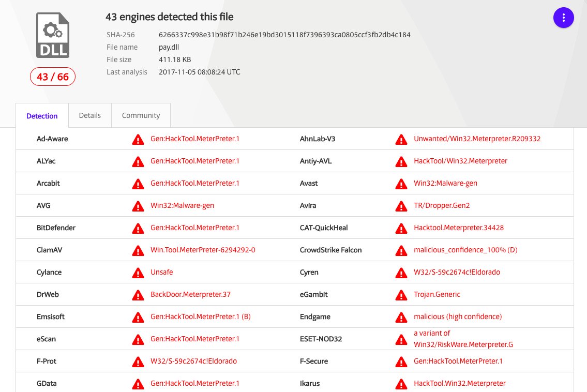Click the warning icon beside ALYac result

[x=138, y=162]
